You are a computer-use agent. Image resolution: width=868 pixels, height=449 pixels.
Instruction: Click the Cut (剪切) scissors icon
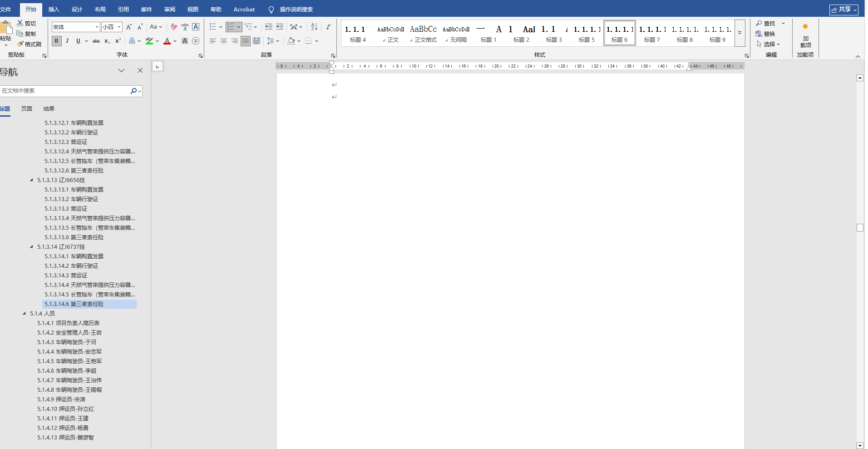point(20,23)
